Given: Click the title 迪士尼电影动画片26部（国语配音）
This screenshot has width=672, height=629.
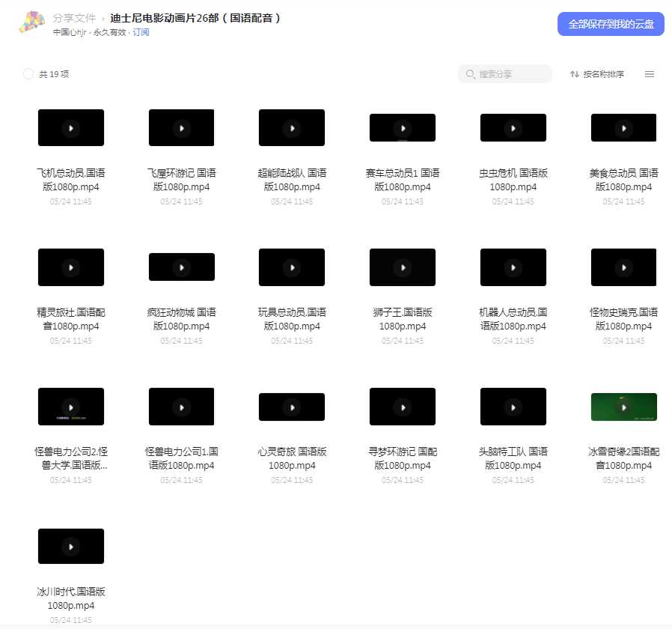Looking at the screenshot, I should point(195,18).
